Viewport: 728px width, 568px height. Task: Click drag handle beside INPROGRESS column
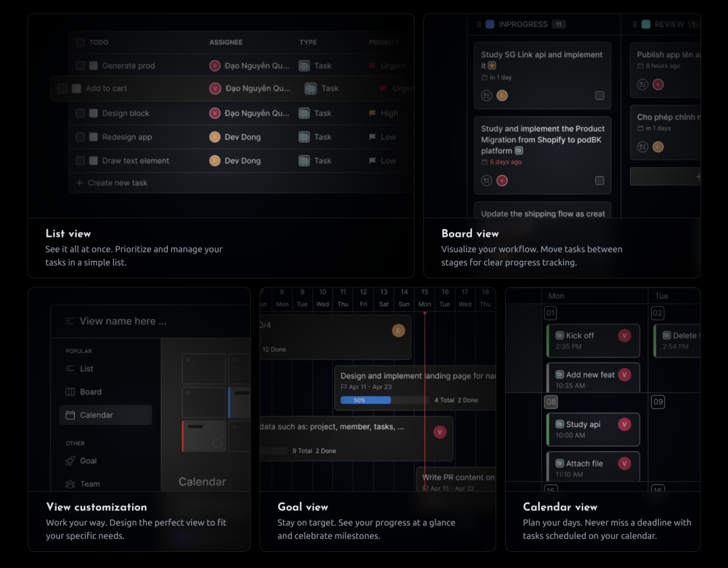point(479,24)
